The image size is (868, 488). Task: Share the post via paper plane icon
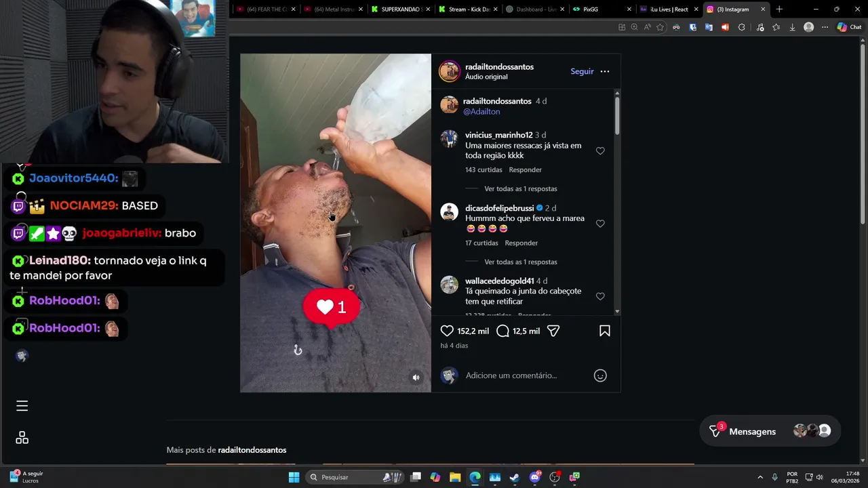pos(553,331)
